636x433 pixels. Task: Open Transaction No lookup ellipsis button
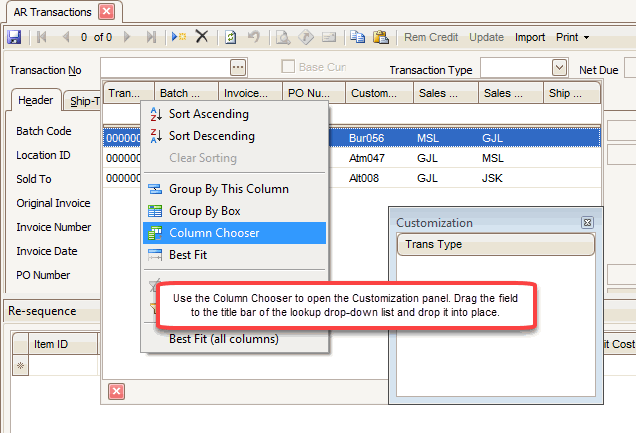[237, 67]
